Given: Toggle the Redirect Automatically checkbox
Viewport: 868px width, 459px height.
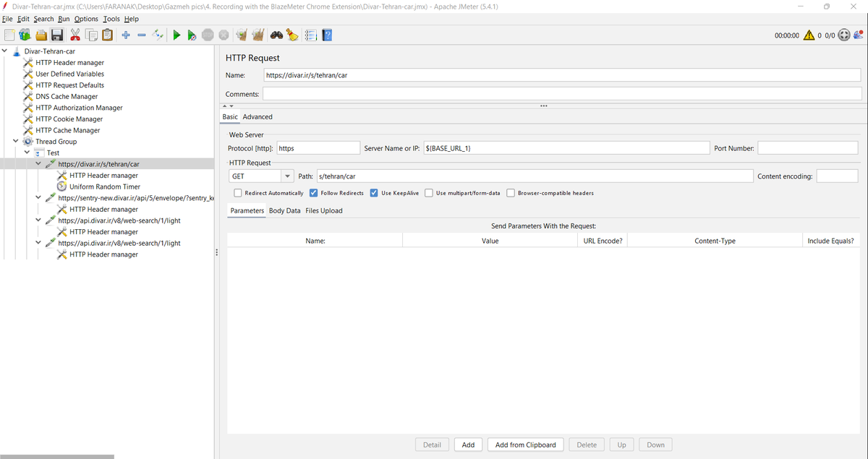Looking at the screenshot, I should (x=238, y=193).
